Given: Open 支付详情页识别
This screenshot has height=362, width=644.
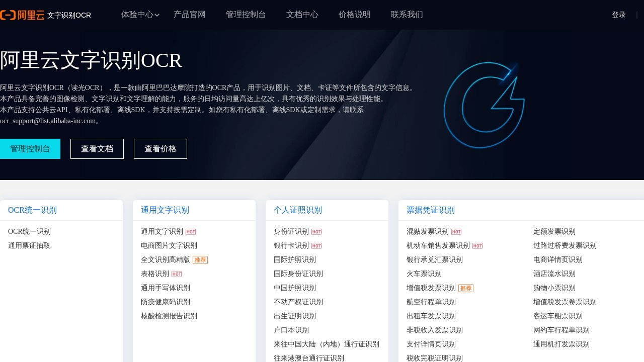Looking at the screenshot, I should (431, 344).
